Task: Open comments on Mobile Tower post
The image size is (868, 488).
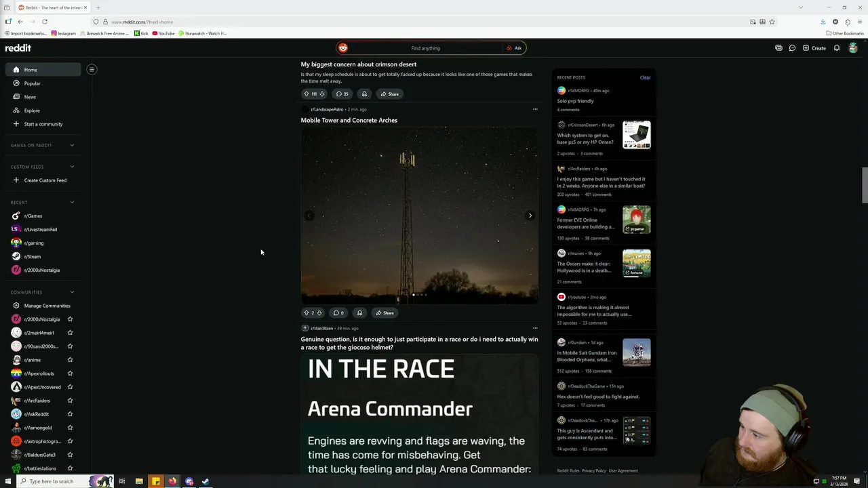Action: click(338, 313)
